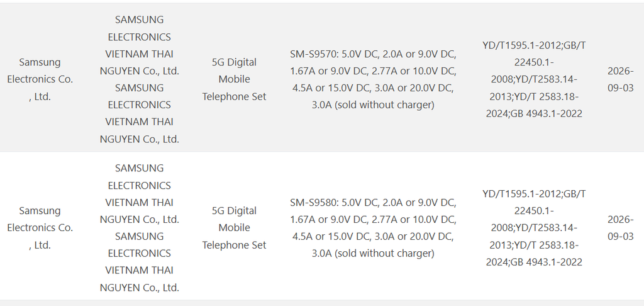The height and width of the screenshot is (306, 644).
Task: Select the Samsung Electronics Co. applicant cell in SM-S9580 row
Action: [40, 228]
